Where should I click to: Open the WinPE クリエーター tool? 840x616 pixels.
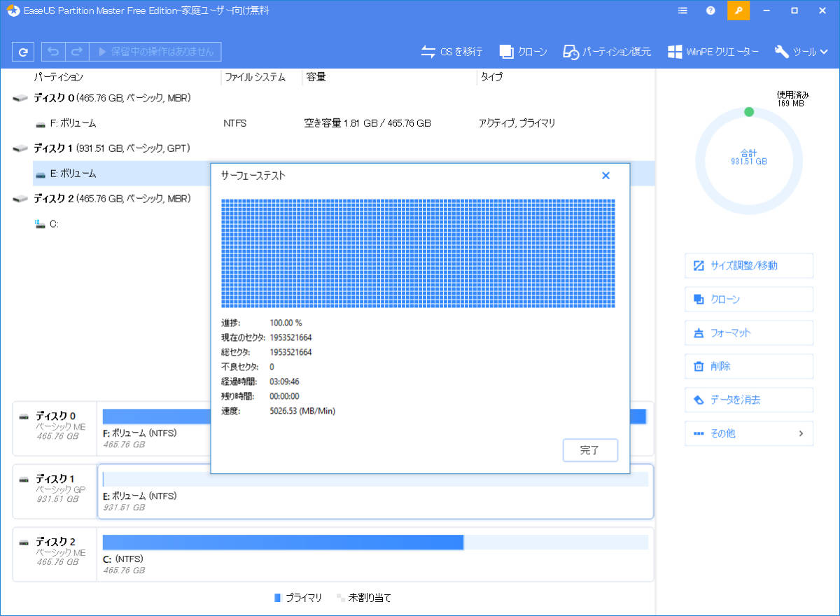click(713, 52)
